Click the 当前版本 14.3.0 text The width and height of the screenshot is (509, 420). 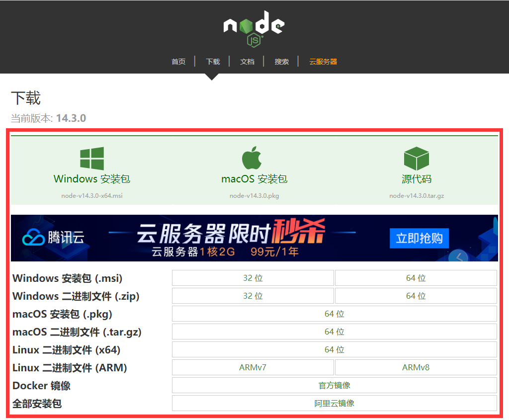[x=48, y=118]
